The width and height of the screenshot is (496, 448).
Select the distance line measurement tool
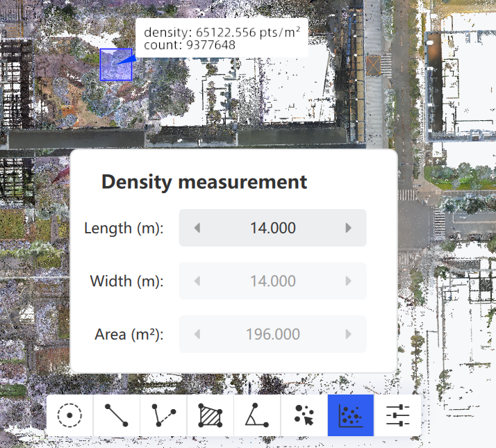117,415
